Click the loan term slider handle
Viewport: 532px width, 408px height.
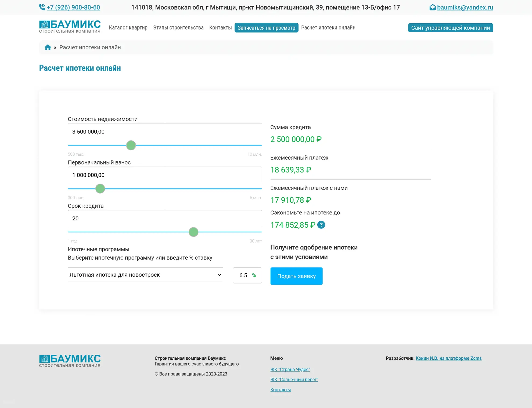[x=193, y=232]
